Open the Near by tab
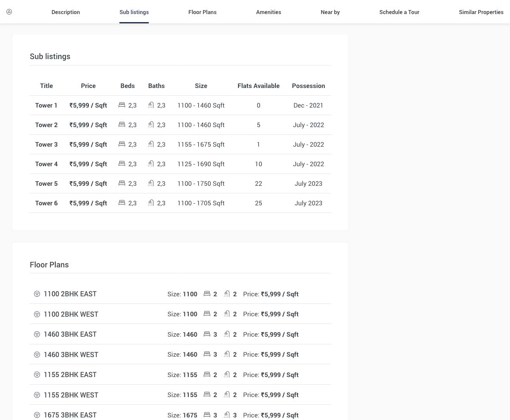The width and height of the screenshot is (510, 420). tap(330, 12)
